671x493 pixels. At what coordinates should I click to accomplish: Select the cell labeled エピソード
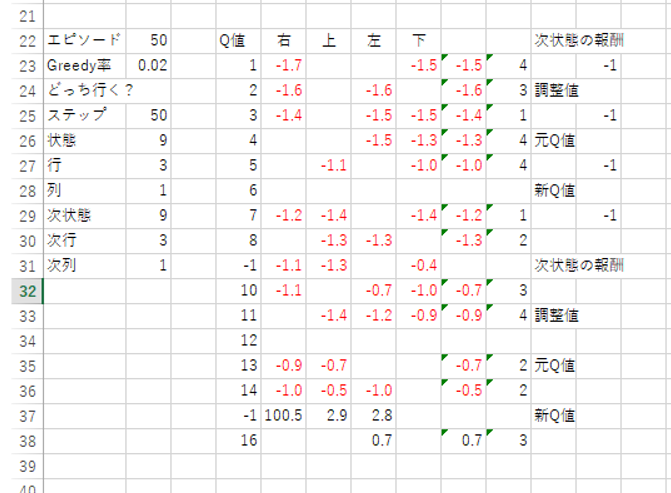tap(84, 41)
